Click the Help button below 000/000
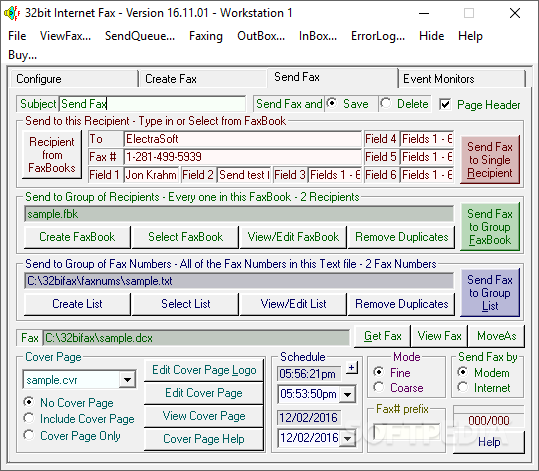 [489, 442]
